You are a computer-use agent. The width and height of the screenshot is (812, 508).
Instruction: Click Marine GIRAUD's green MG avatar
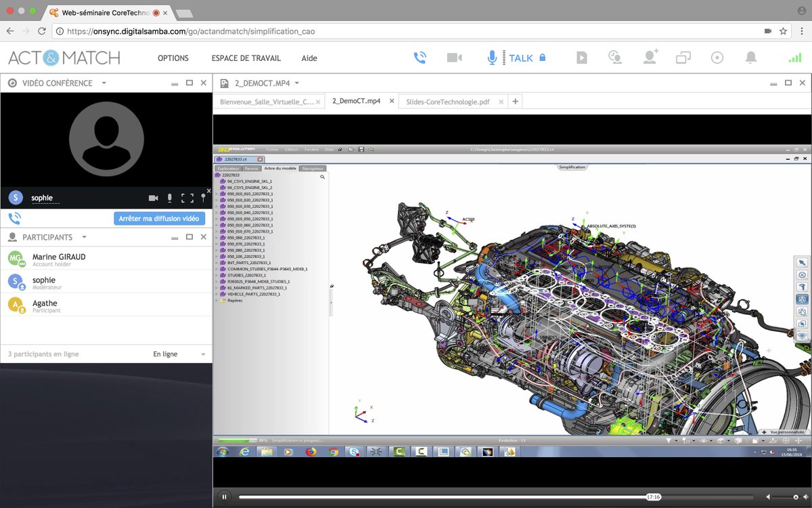(x=16, y=259)
